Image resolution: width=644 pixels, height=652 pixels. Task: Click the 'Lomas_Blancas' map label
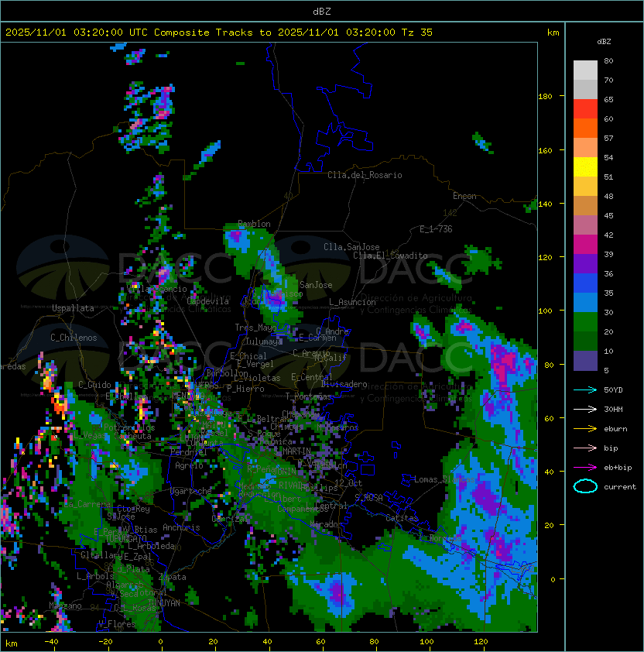[444, 479]
